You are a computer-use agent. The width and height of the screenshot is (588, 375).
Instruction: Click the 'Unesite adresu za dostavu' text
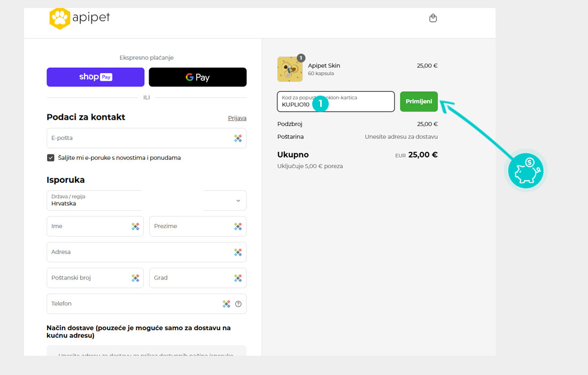point(401,137)
